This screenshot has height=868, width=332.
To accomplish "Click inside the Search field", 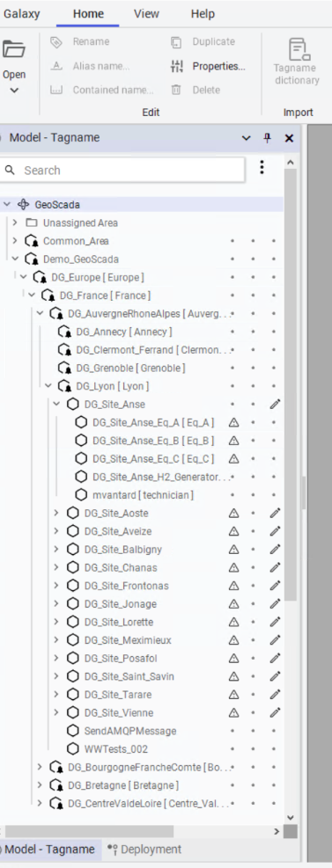I will pyautogui.click(x=122, y=171).
